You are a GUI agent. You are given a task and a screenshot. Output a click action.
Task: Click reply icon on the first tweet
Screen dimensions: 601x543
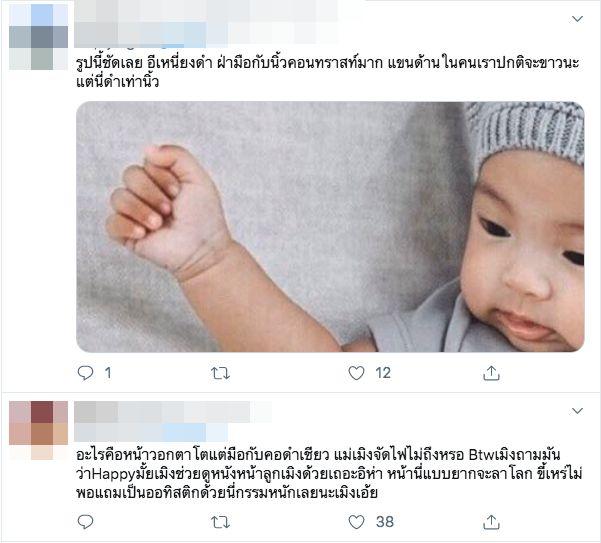click(85, 373)
